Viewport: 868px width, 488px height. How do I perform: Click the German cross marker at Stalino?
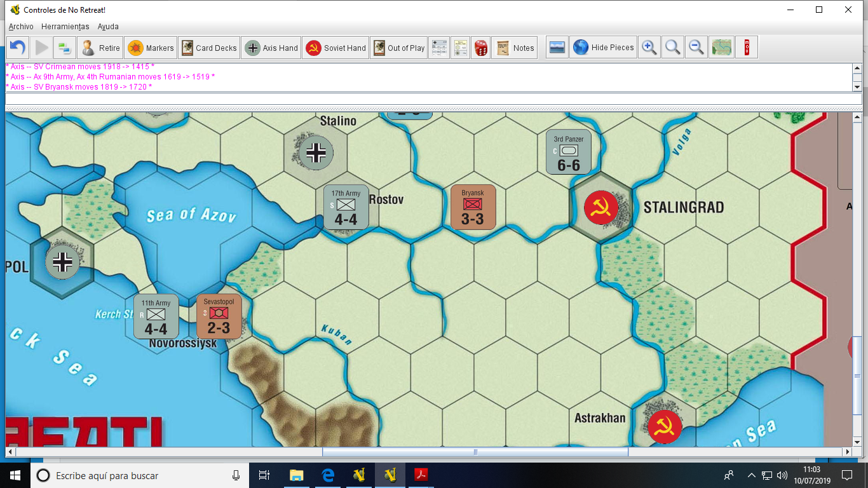point(316,152)
